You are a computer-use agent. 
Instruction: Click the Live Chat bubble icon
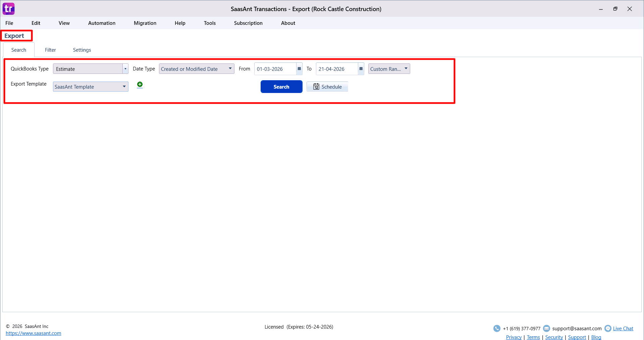coord(608,328)
